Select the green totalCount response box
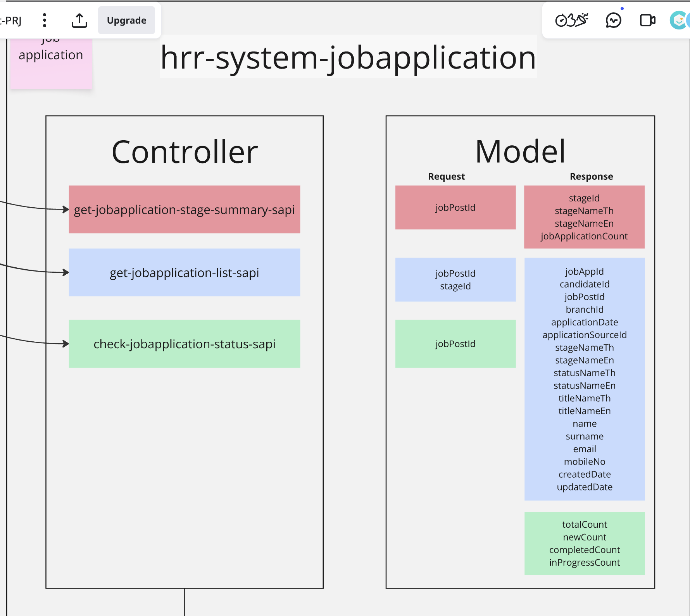The height and width of the screenshot is (616, 690). [585, 544]
